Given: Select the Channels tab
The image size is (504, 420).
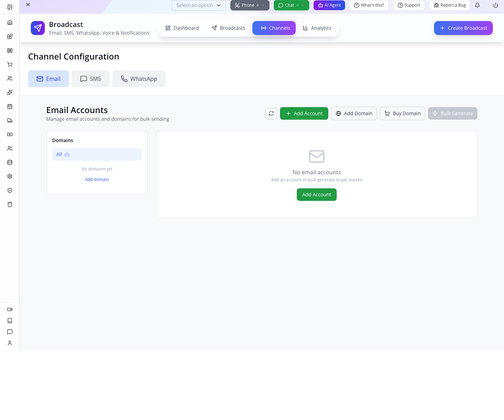Looking at the screenshot, I should (274, 28).
